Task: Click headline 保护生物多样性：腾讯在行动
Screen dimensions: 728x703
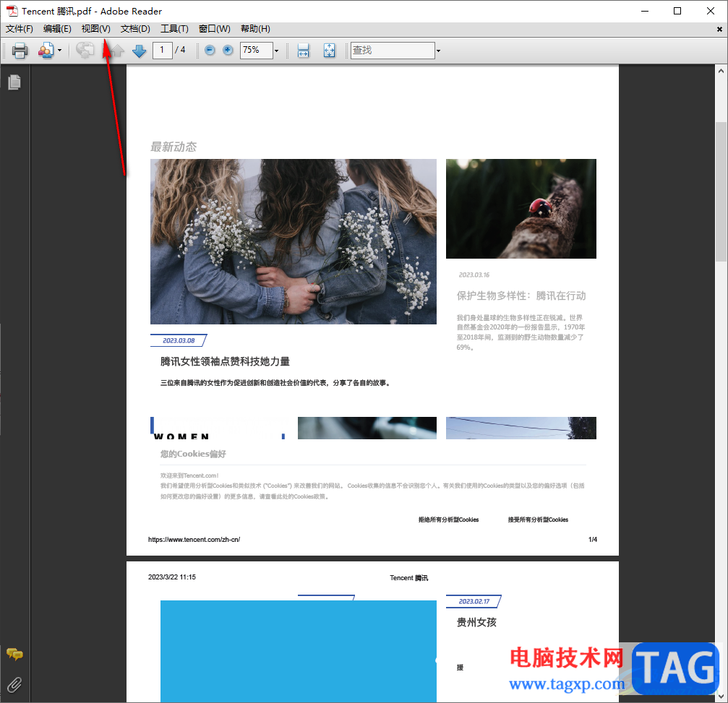Action: point(521,296)
